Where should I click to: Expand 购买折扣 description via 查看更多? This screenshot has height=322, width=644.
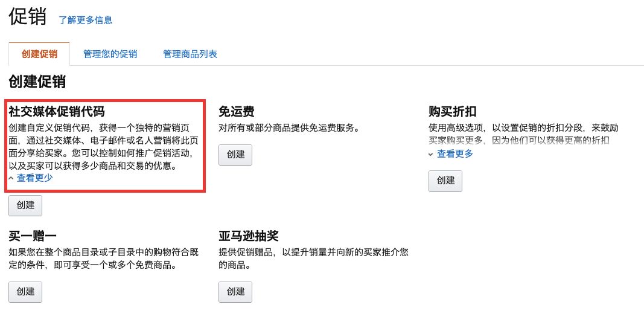click(x=454, y=153)
